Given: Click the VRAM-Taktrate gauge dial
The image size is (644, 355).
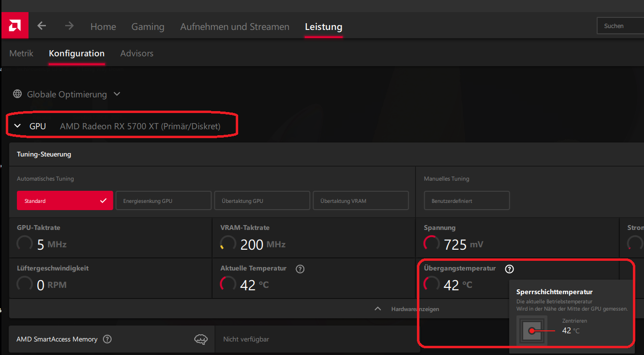Looking at the screenshot, I should (x=228, y=243).
